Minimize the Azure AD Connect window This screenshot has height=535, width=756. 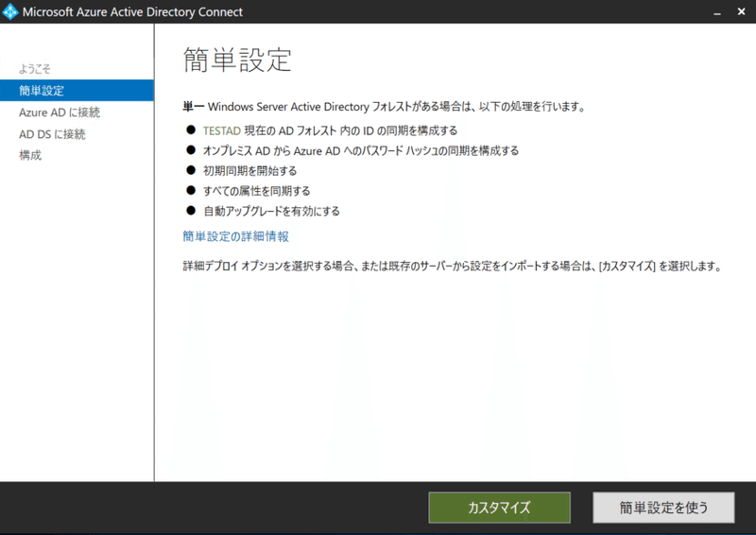point(717,12)
